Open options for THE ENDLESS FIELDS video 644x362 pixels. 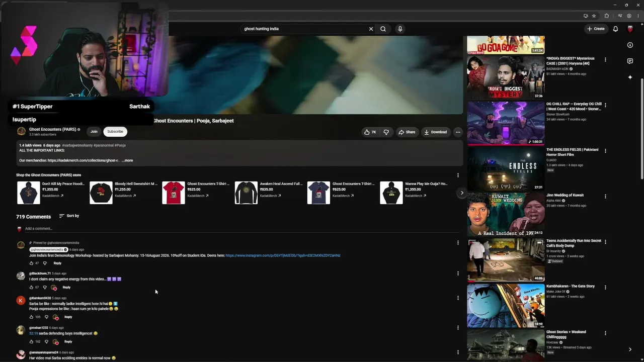pos(605,150)
